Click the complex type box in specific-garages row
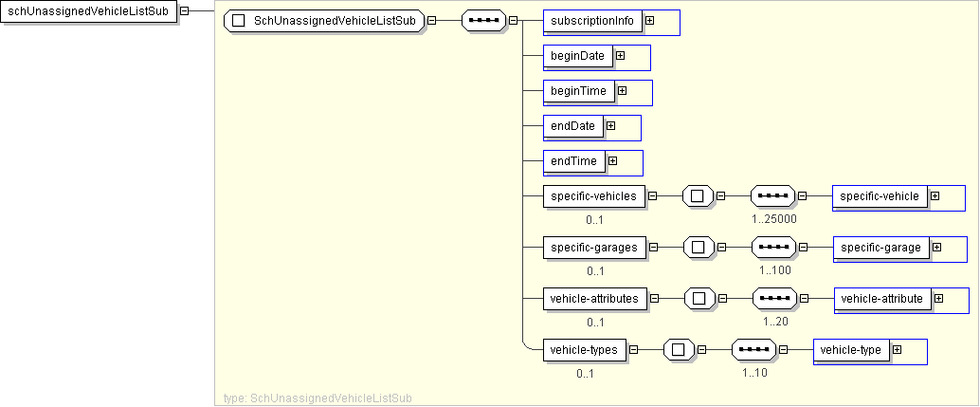This screenshot has height=407, width=980. pyautogui.click(x=699, y=248)
